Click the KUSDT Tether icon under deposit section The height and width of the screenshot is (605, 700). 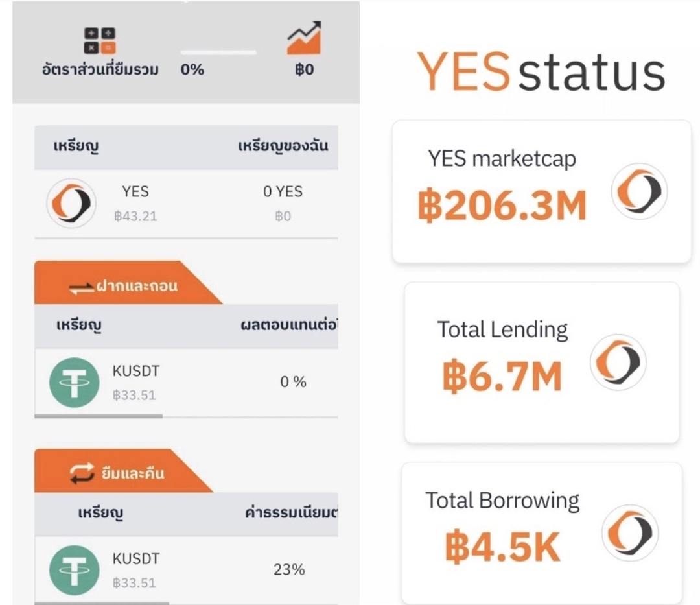(x=75, y=383)
